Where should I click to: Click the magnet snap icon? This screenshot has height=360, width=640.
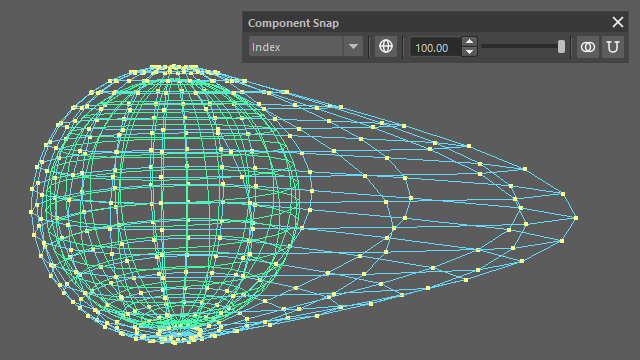(x=613, y=47)
